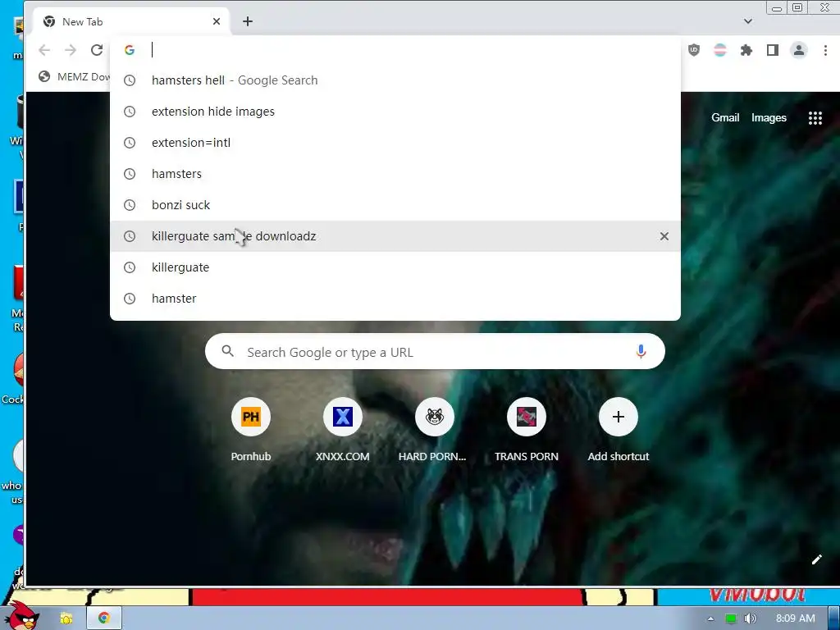
Task: Select the 'extension=intl' suggestion
Action: coord(395,143)
